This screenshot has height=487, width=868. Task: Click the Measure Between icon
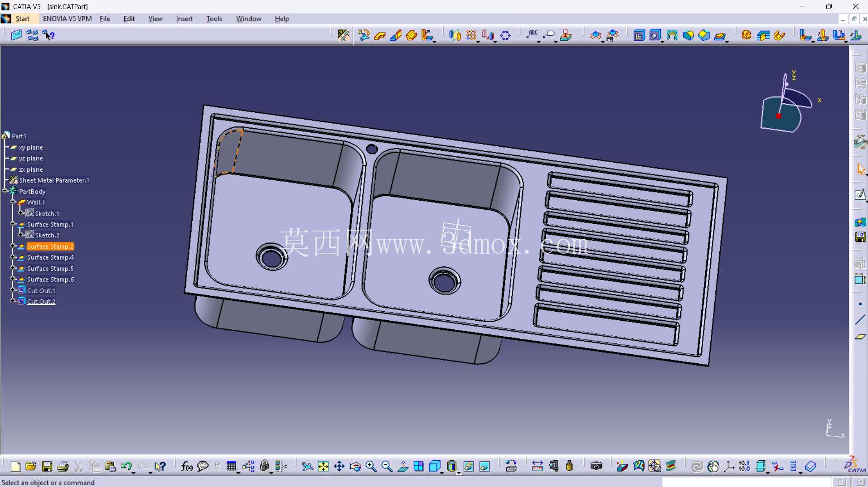[x=538, y=466]
